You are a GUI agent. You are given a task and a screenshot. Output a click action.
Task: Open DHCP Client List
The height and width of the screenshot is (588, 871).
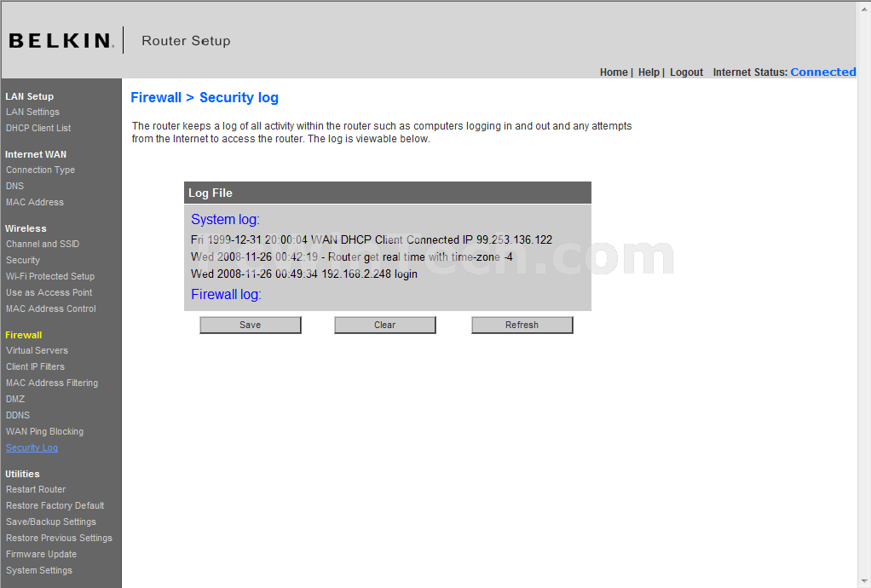pos(38,128)
